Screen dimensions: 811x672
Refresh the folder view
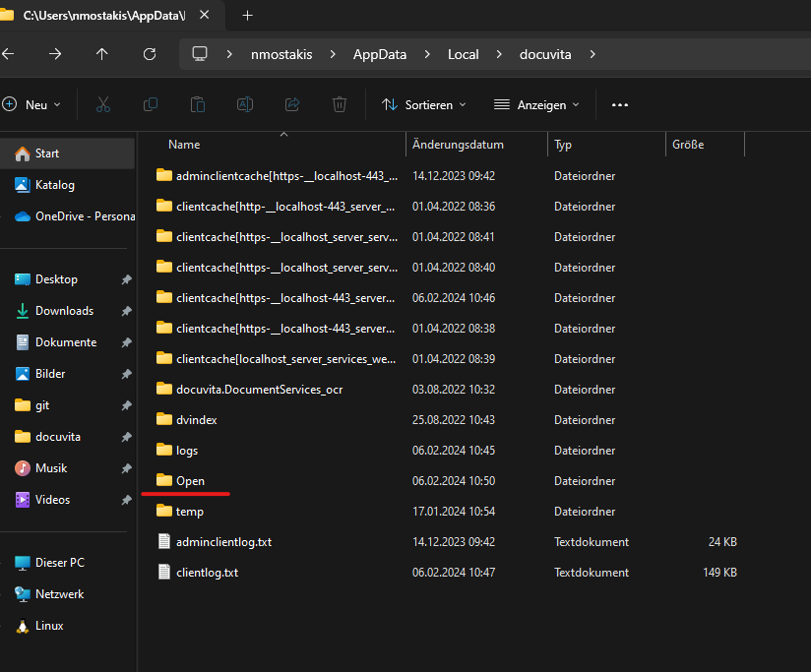pos(150,54)
